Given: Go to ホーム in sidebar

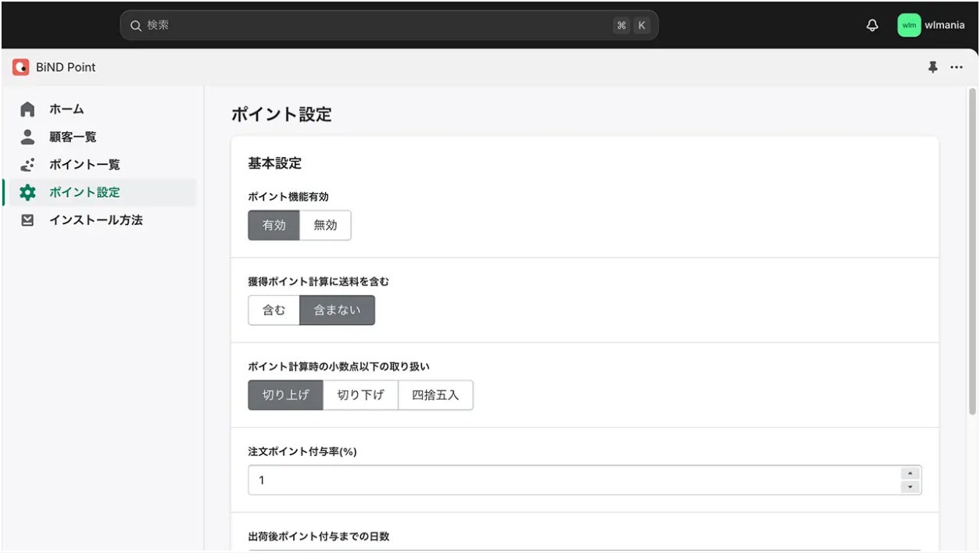Looking at the screenshot, I should click(66, 109).
